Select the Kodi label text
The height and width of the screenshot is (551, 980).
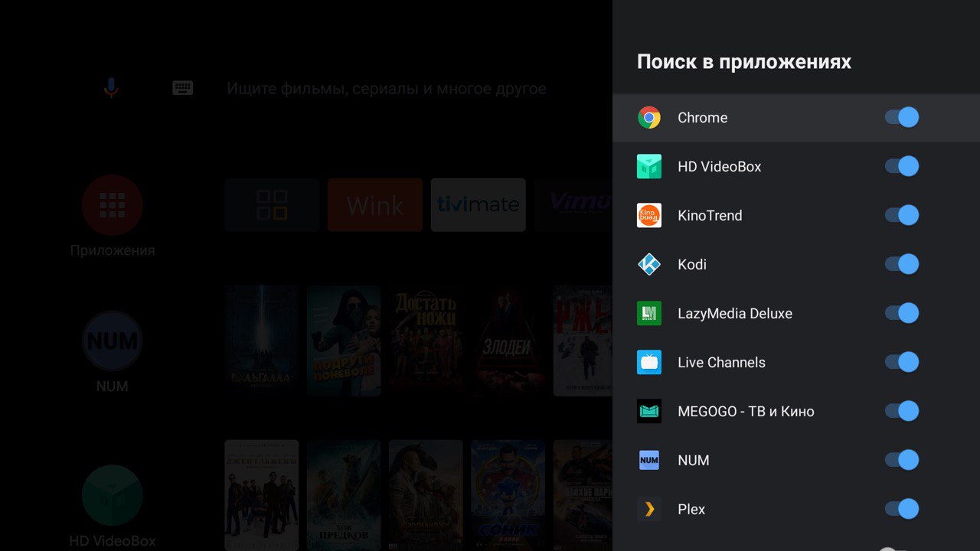pyautogui.click(x=692, y=265)
